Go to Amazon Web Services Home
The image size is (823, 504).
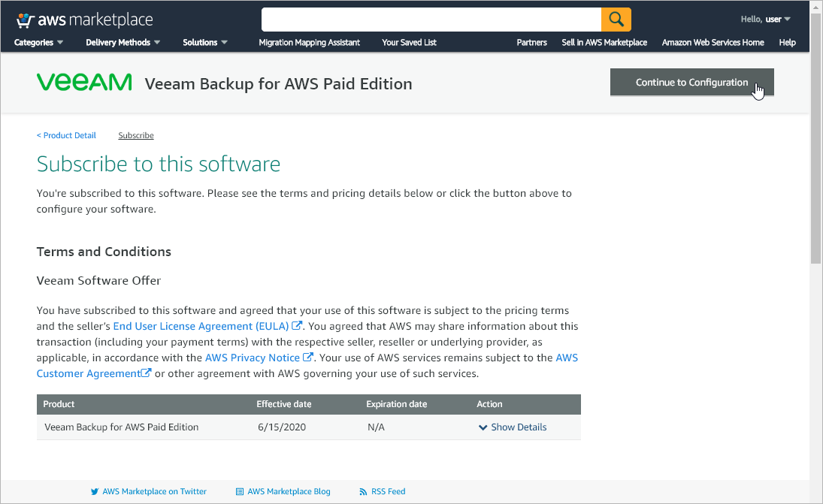(x=713, y=43)
